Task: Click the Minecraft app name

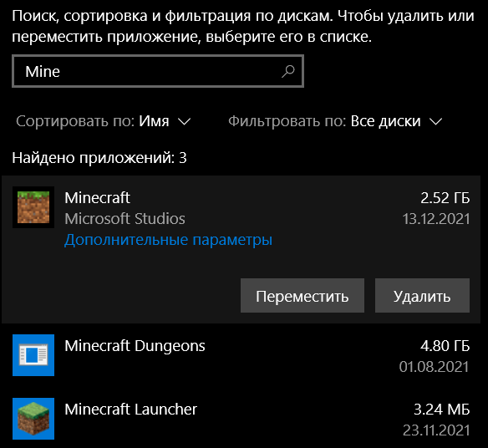Action: 97,198
